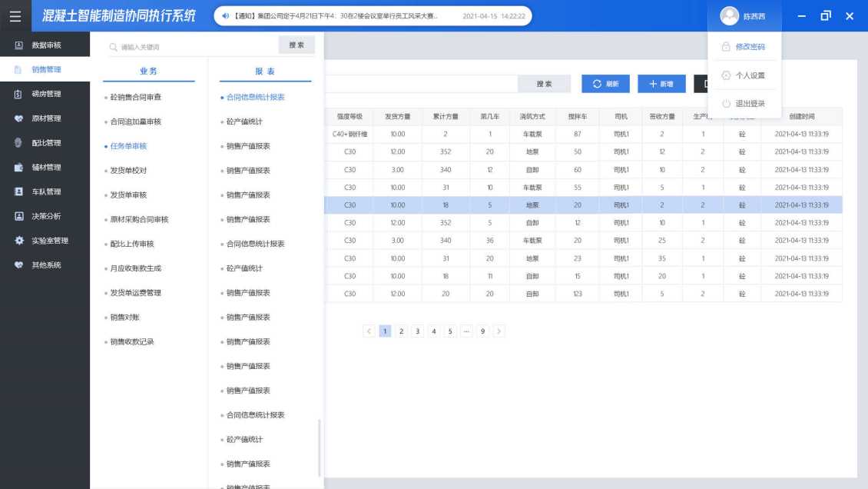Click the speaker icon in the notification bar

click(x=225, y=16)
